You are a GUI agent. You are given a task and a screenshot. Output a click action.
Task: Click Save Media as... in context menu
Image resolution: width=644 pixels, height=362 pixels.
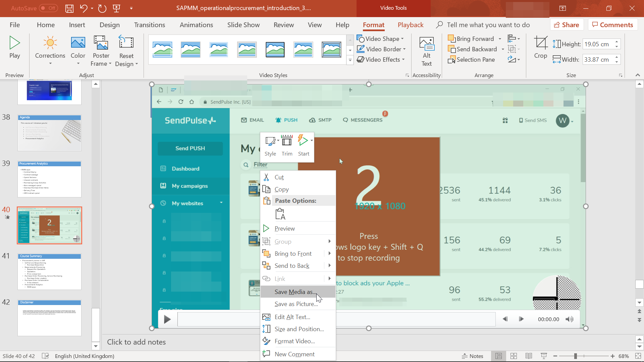[296, 292]
